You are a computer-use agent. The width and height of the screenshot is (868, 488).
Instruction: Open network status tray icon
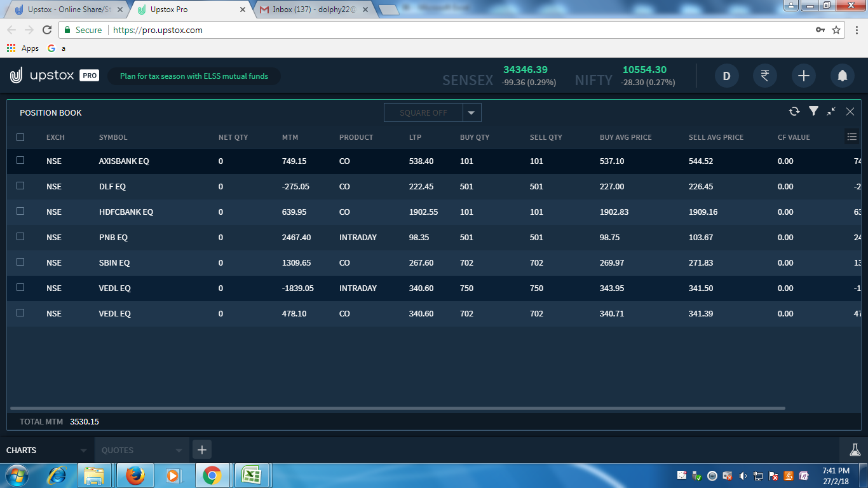[x=758, y=475]
